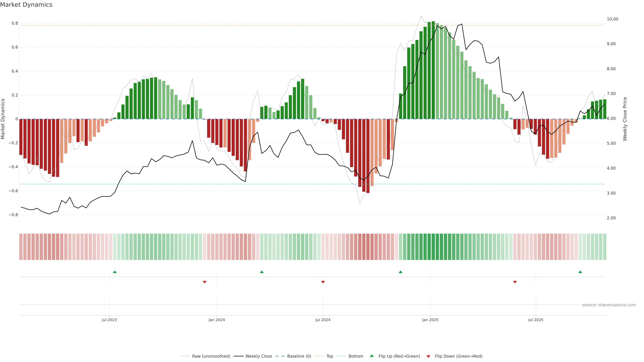Viewport: 644px width, 362px height.
Task: Toggle the Top legend entry
Action: pos(330,356)
